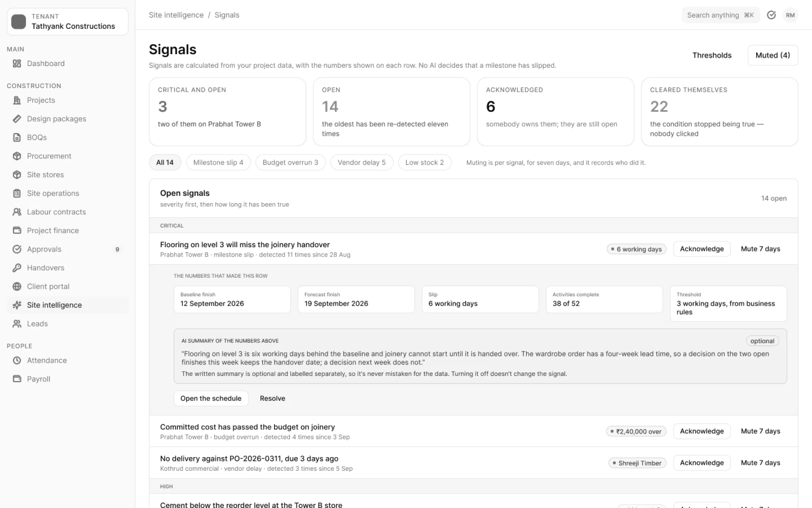Open the Tathyank Constructions tenant switcher

(x=68, y=22)
